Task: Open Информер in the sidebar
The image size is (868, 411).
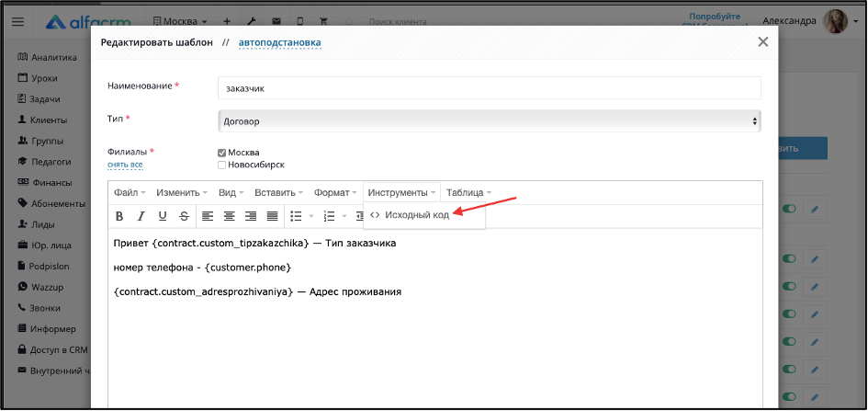Action: pos(47,328)
